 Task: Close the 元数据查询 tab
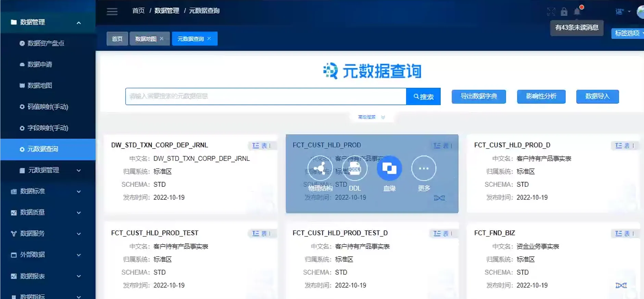(x=209, y=38)
